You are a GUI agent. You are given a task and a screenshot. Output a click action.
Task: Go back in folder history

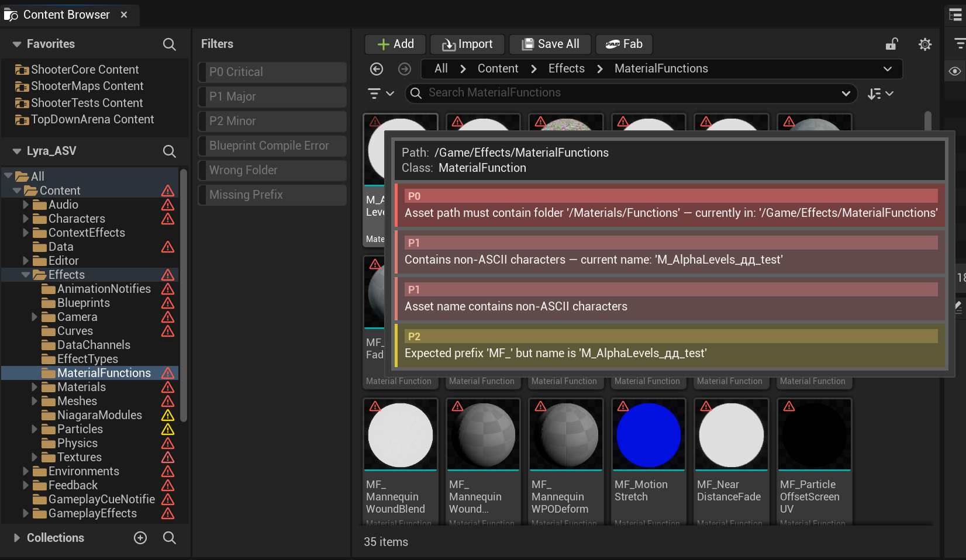pos(377,69)
